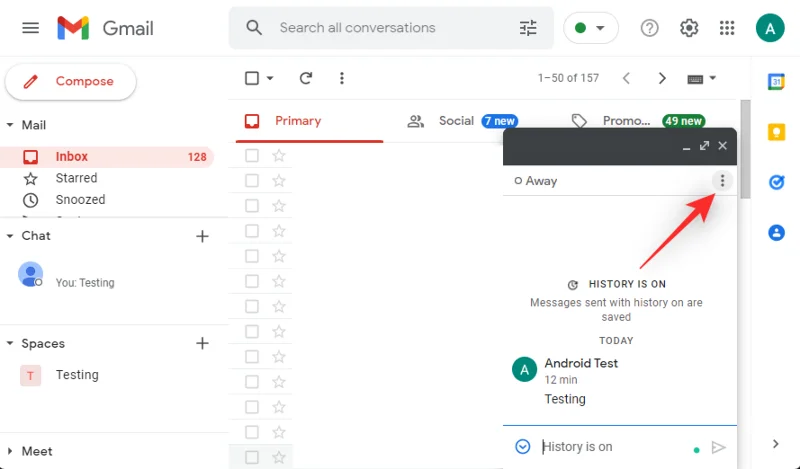Open the Inbox folder
The width and height of the screenshot is (800, 469).
click(107, 157)
